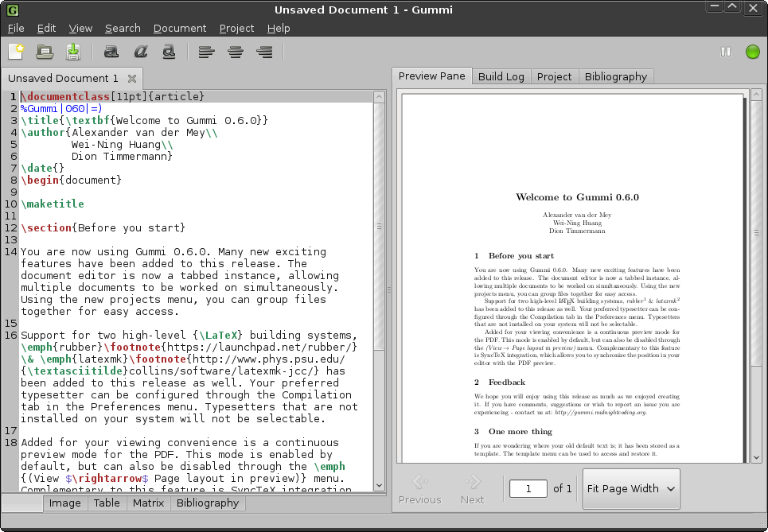Screen dimensions: 768x532
Task: Open the Document menu
Action: 179,28
